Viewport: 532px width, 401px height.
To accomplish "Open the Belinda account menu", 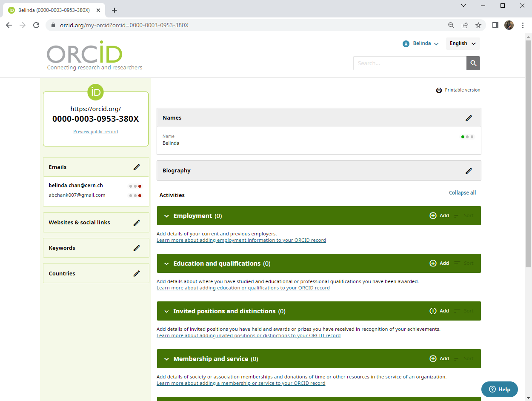I will (420, 43).
